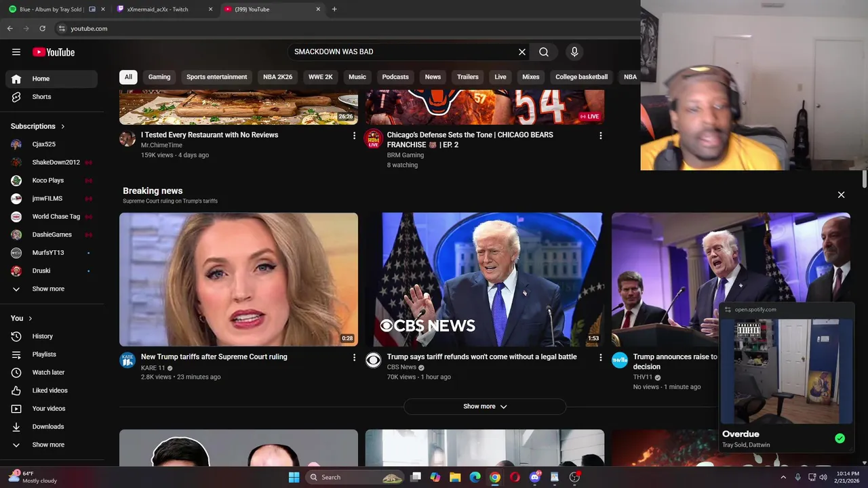Select the Music filter chip
Screen dimensions: 868x488
pos(357,77)
